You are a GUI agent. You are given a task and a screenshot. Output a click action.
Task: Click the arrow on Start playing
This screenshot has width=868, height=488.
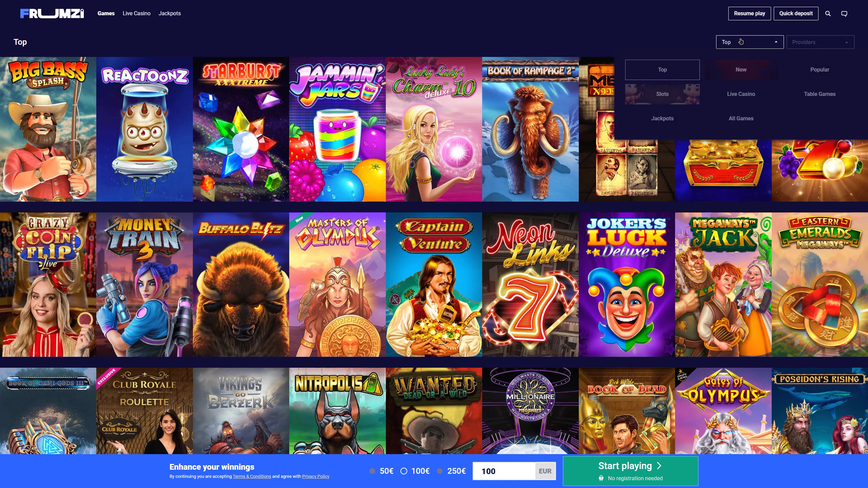pos(659,466)
